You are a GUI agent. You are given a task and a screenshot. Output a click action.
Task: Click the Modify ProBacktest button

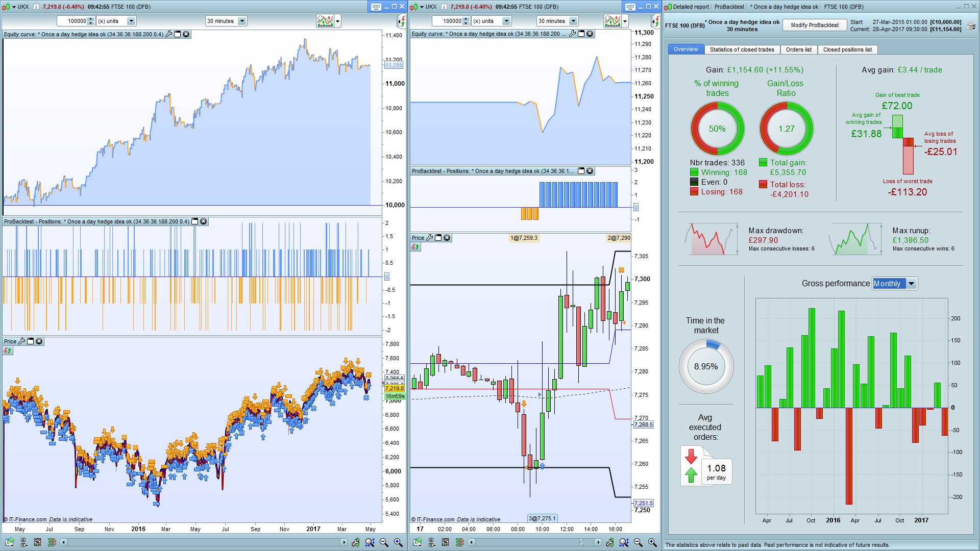point(815,25)
